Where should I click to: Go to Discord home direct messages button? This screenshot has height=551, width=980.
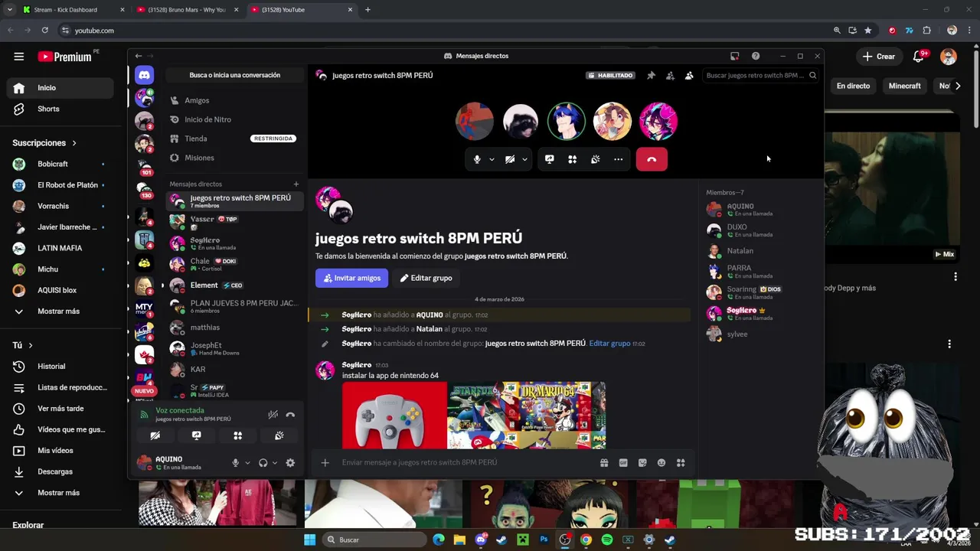[144, 75]
